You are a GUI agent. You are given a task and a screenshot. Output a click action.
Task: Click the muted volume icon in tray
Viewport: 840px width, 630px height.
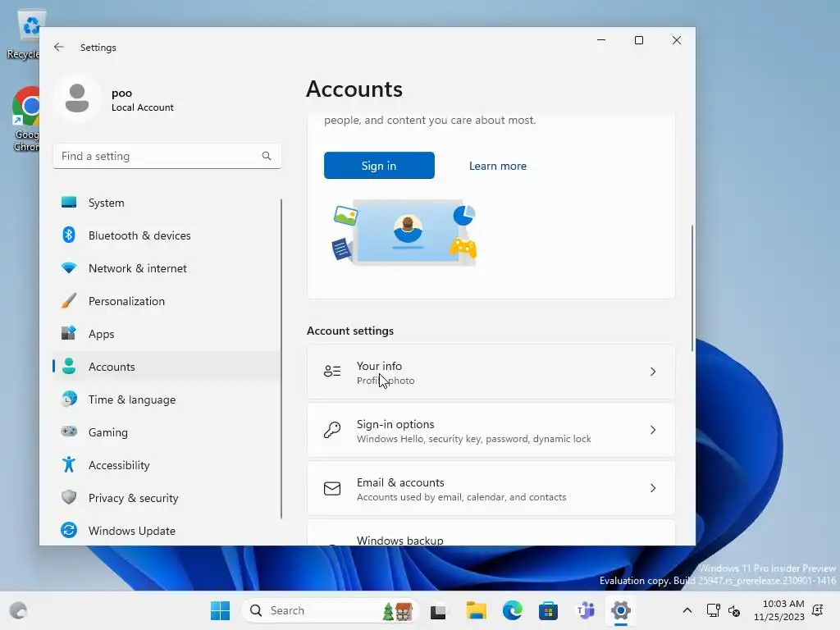734,610
